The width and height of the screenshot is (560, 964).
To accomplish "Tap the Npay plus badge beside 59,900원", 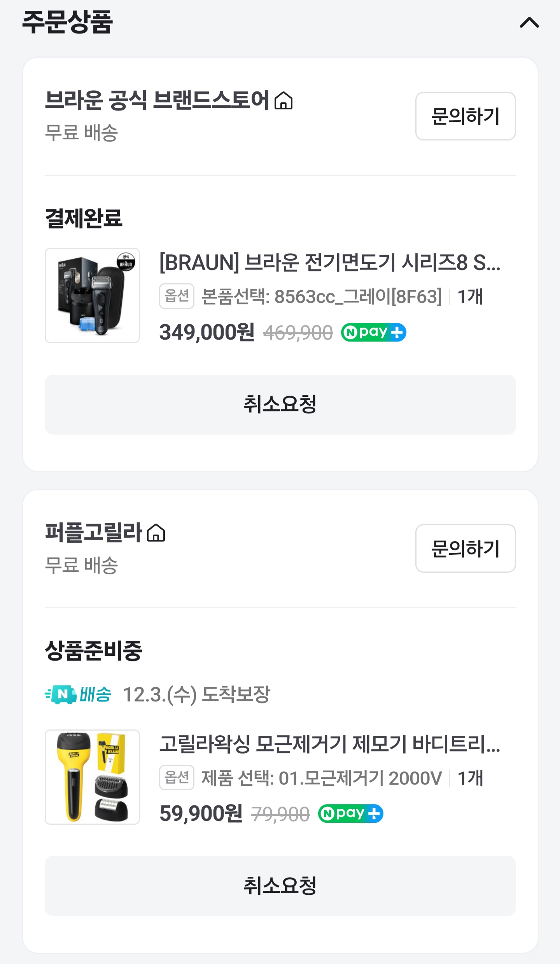I will [x=350, y=814].
